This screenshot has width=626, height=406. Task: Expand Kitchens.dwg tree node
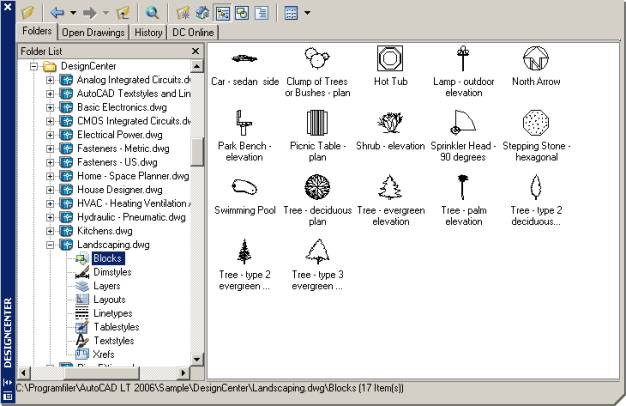[x=50, y=231]
